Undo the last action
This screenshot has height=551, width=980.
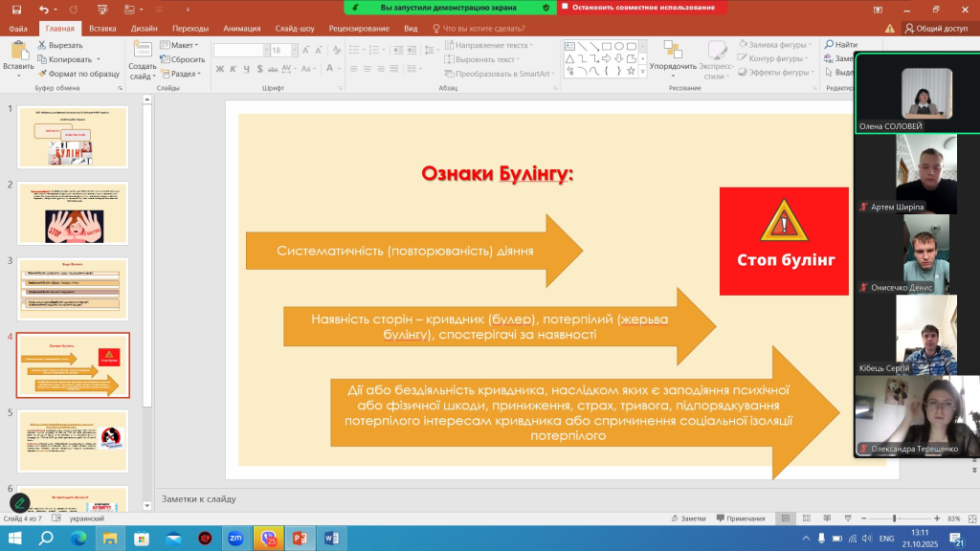click(x=43, y=10)
